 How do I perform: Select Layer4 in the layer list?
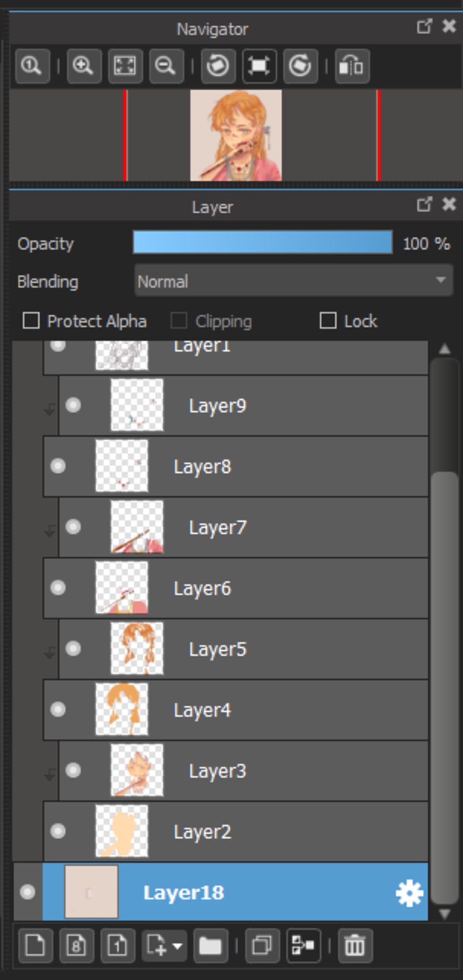coord(236,710)
